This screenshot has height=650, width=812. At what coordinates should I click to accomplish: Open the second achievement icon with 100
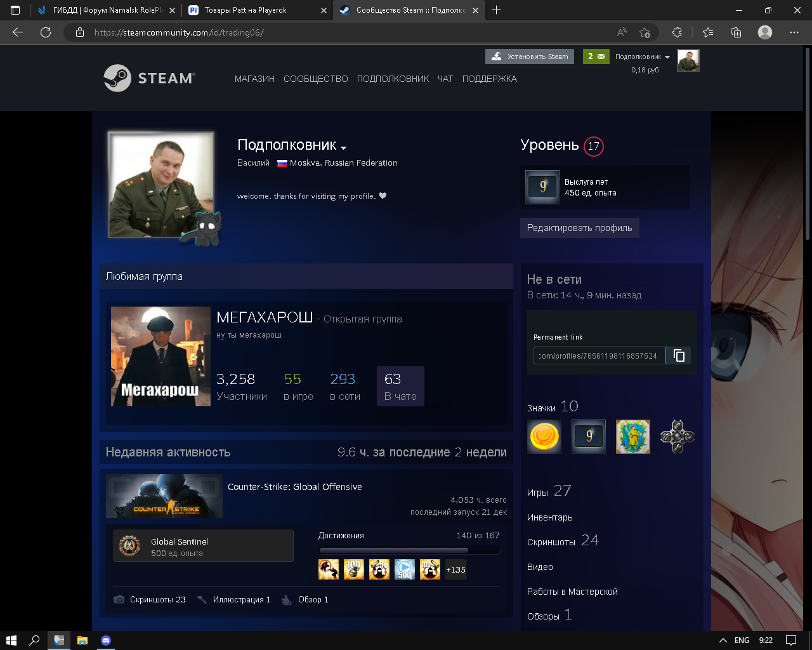tap(354, 569)
